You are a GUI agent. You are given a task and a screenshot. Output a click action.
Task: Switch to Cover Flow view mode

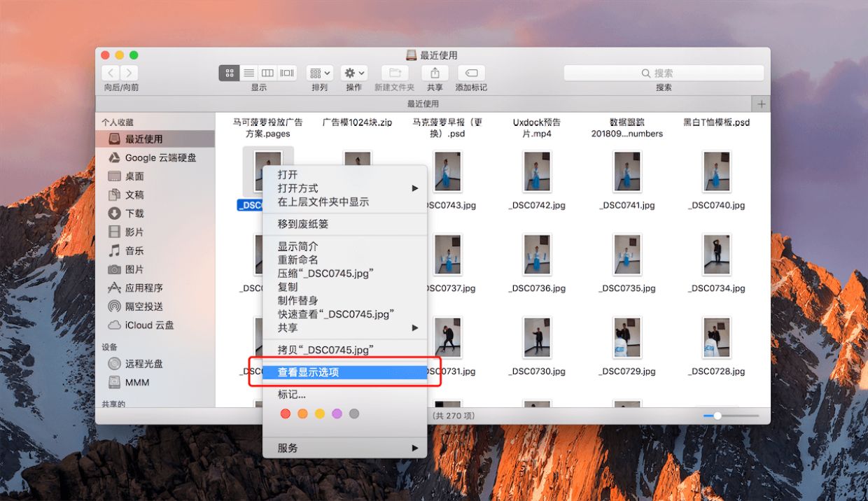click(287, 73)
